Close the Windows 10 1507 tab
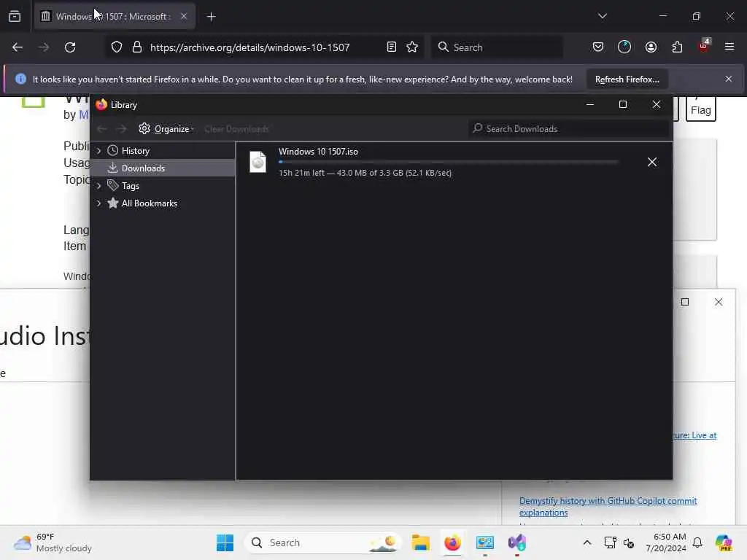Image resolution: width=747 pixels, height=560 pixels. click(x=184, y=16)
